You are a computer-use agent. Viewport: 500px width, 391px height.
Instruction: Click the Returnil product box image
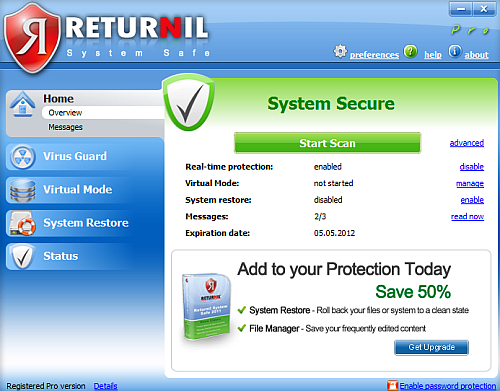207,308
